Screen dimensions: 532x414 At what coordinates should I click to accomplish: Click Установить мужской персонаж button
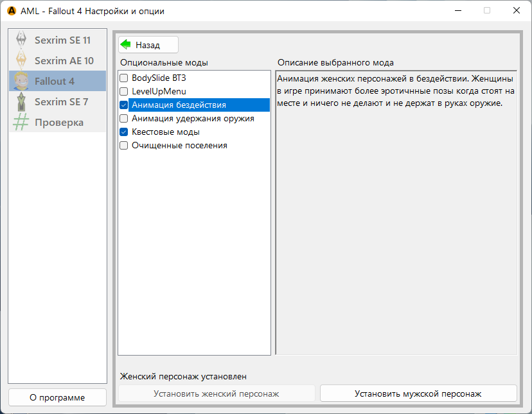point(418,393)
